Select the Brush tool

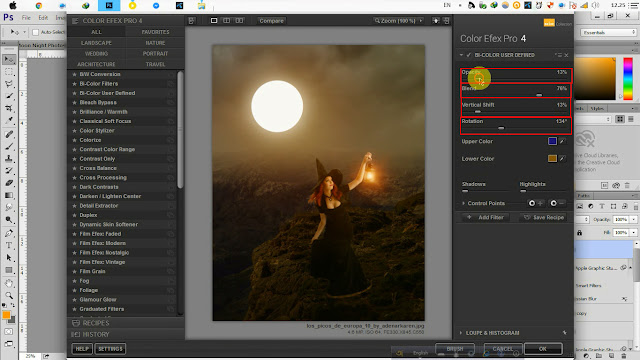point(9,146)
